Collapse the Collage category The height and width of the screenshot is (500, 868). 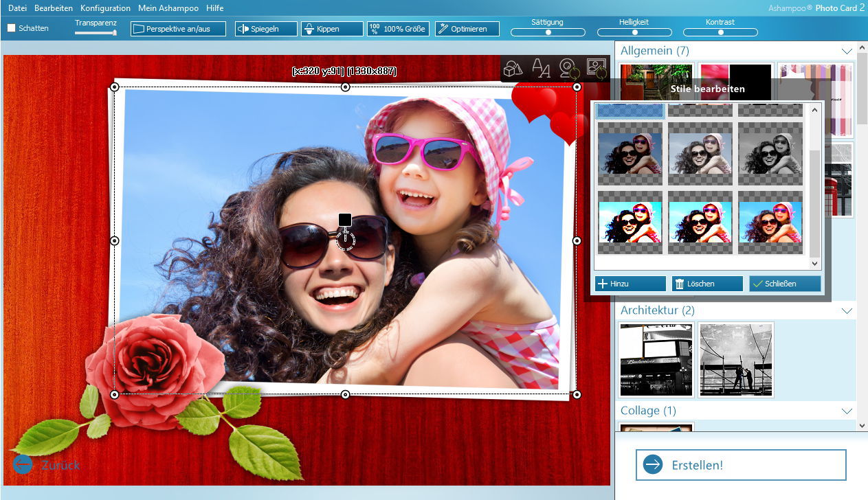tap(847, 411)
